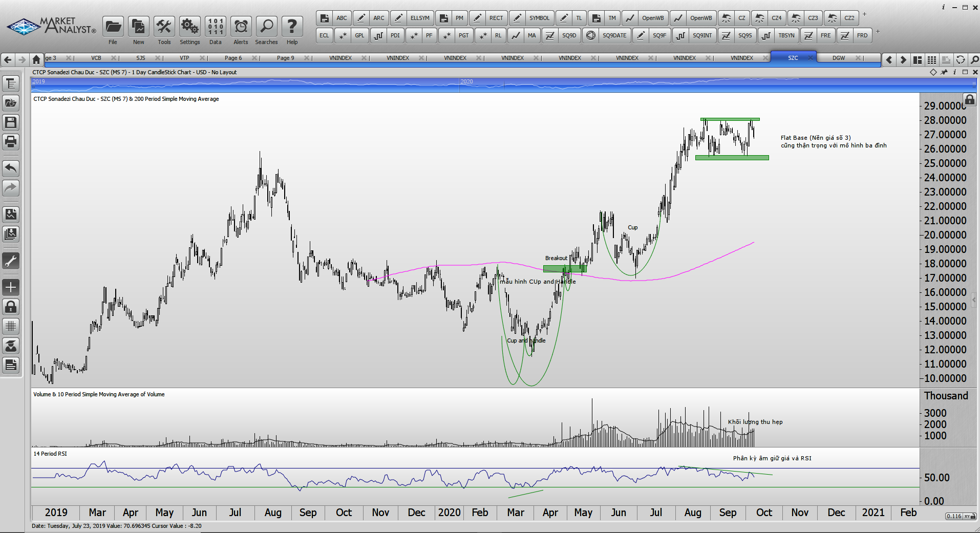Click the save floppy disk icon
The width and height of the screenshot is (980, 533).
[11, 122]
